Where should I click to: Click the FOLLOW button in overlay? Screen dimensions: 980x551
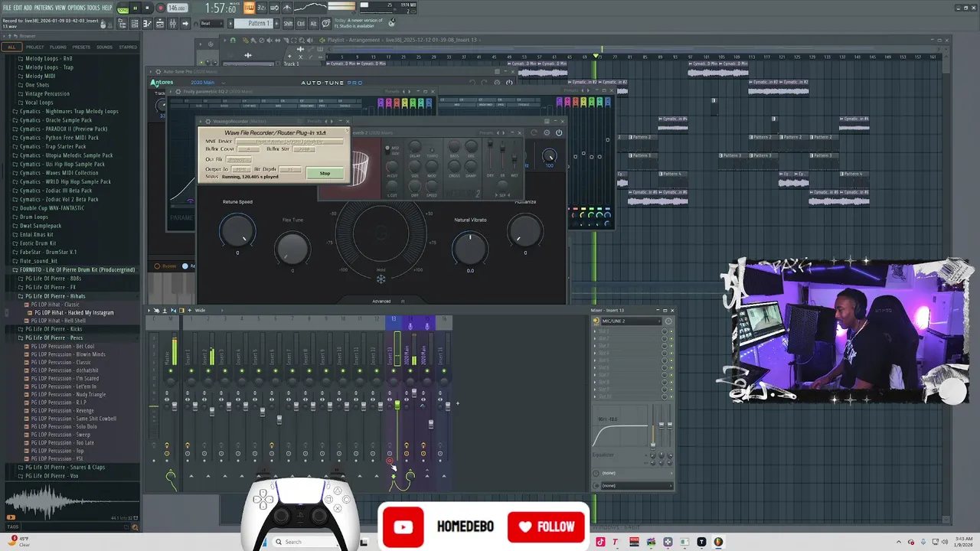tap(547, 527)
